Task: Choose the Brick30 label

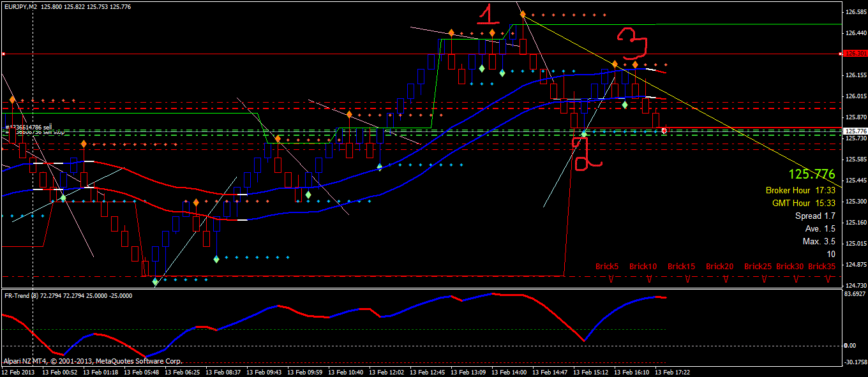Action: coord(789,267)
